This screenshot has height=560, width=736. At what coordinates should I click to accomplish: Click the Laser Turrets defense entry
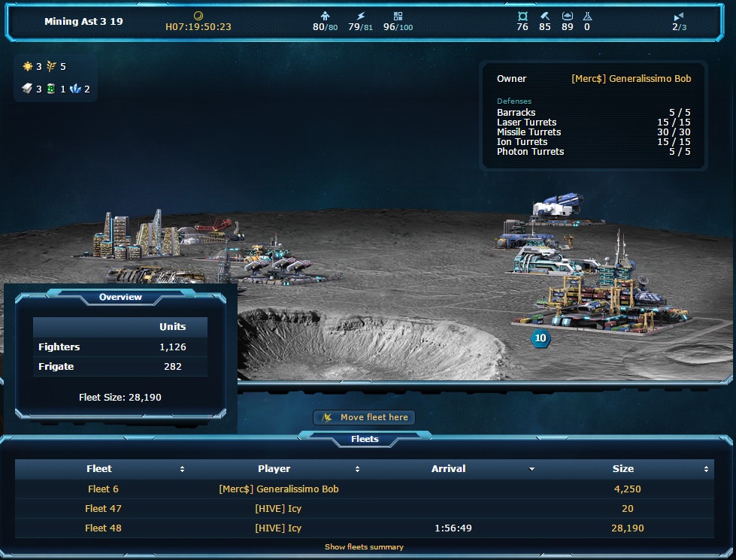pos(593,122)
